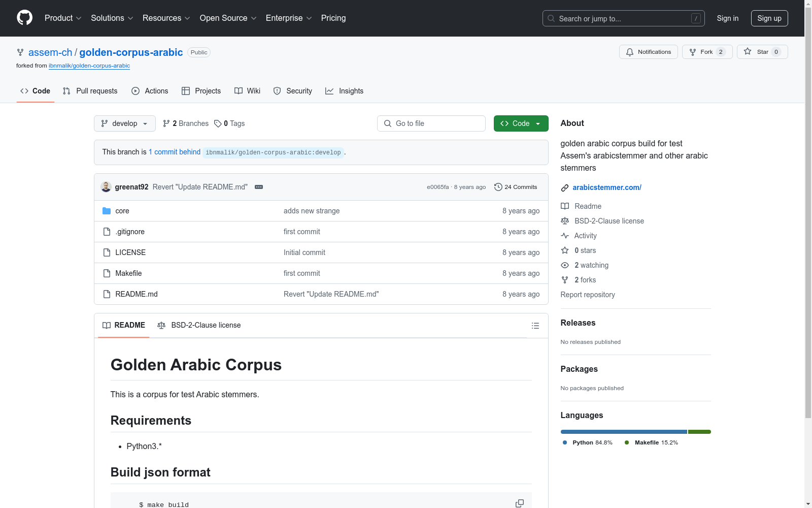Image resolution: width=812 pixels, height=508 pixels.
Task: Click the Fork icon button
Action: [x=693, y=52]
